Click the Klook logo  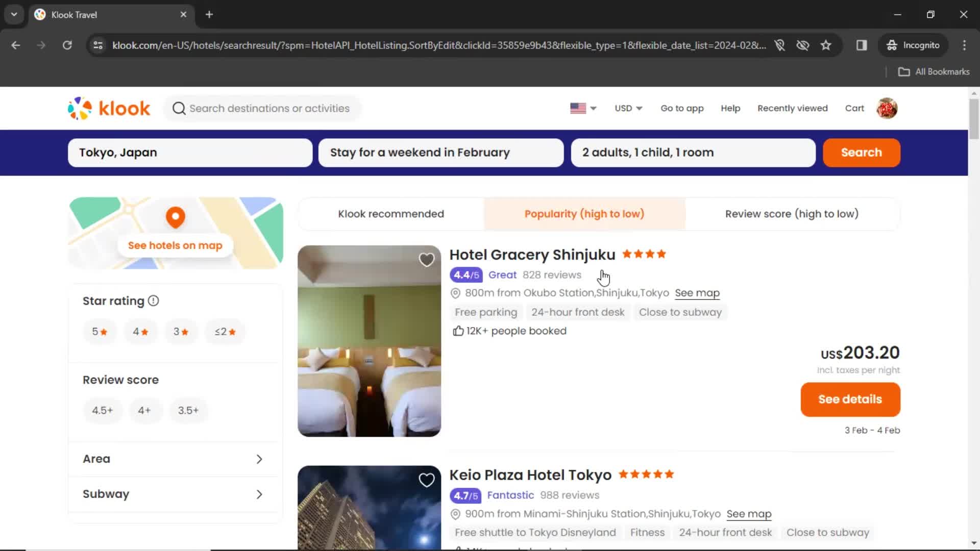109,108
